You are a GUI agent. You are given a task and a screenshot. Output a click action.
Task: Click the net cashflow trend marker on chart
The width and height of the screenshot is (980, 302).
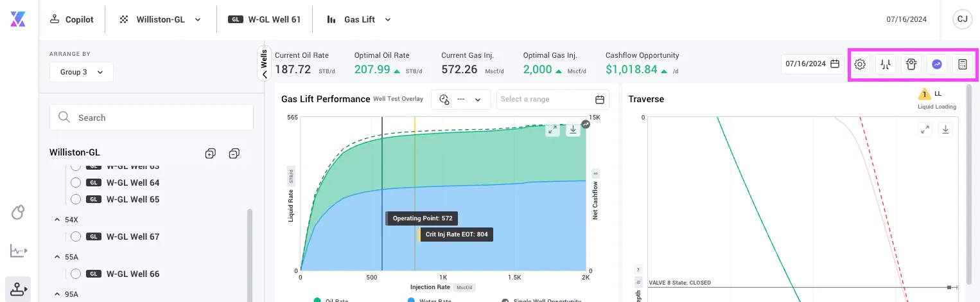coord(585,125)
